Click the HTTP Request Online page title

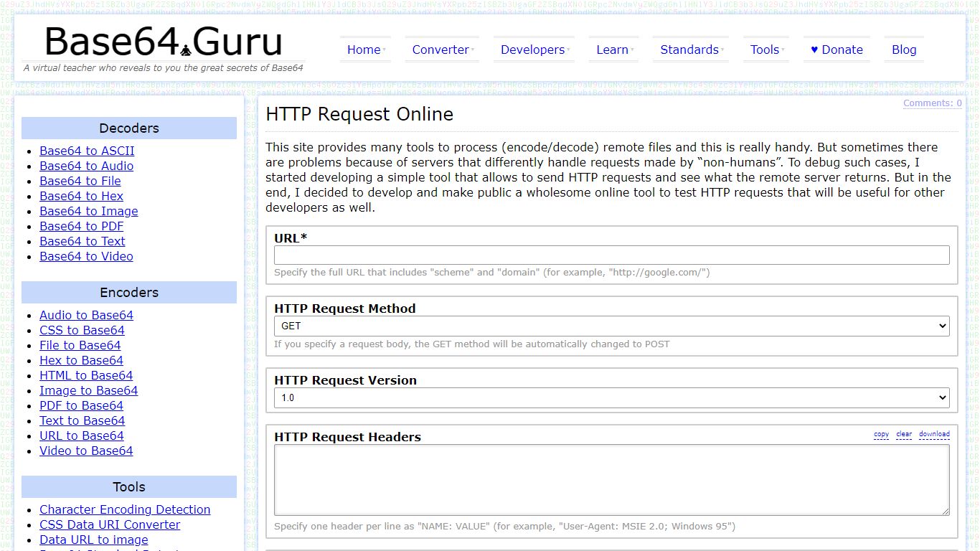[x=359, y=115]
